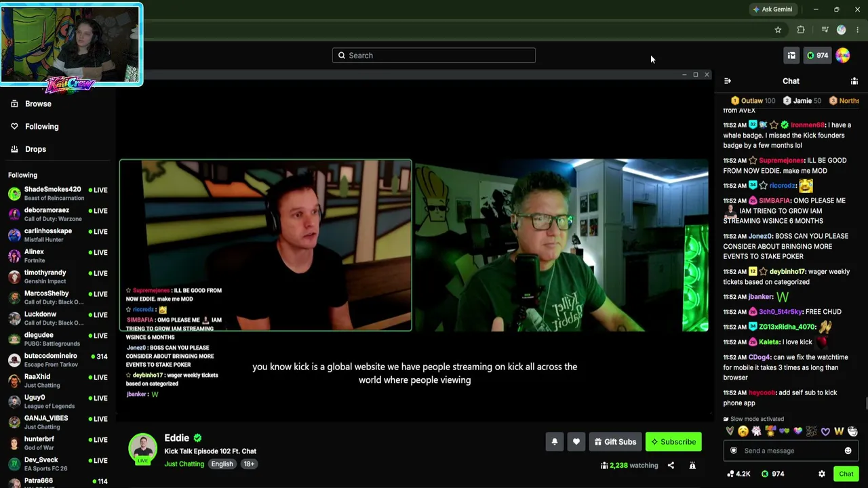Open the emoji picker in chat input

[848, 451]
